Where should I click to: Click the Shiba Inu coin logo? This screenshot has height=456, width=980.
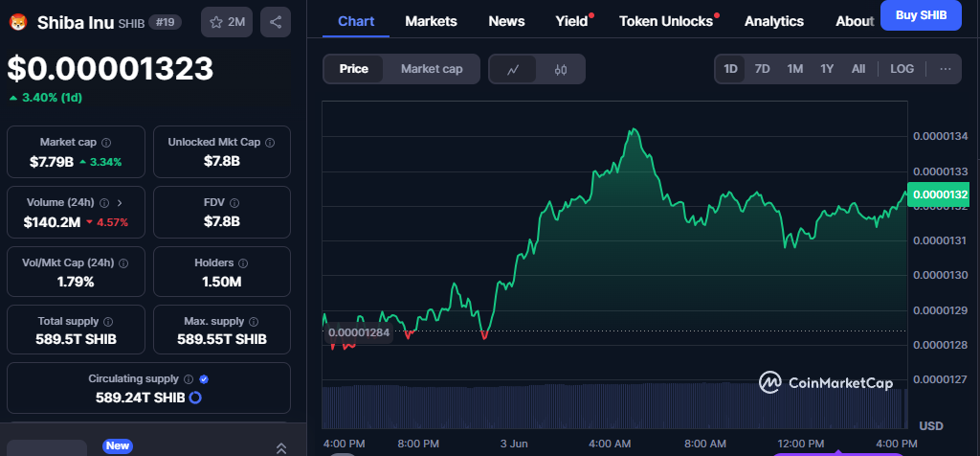[x=16, y=23]
